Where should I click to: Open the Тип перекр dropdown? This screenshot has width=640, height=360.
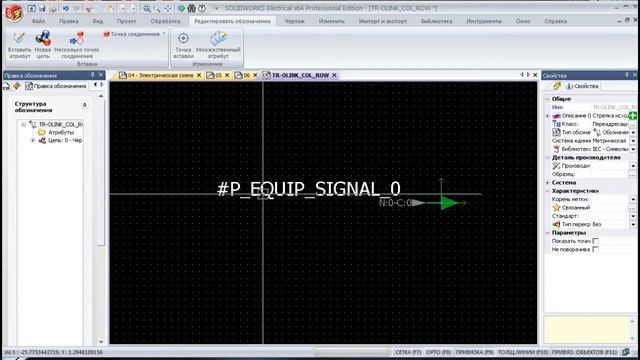[x=633, y=224]
